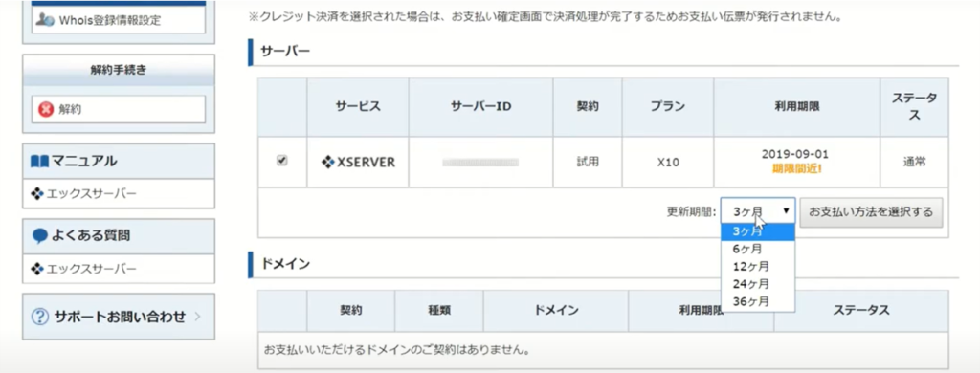This screenshot has width=980, height=373.
Task: Click the diamond icon beside マニュアル's エックスサーバー
Action: click(x=37, y=194)
